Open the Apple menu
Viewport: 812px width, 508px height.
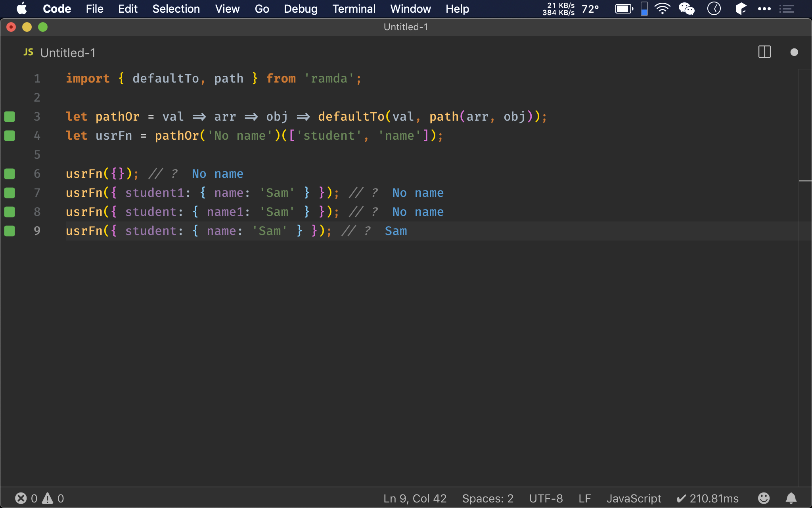click(22, 8)
